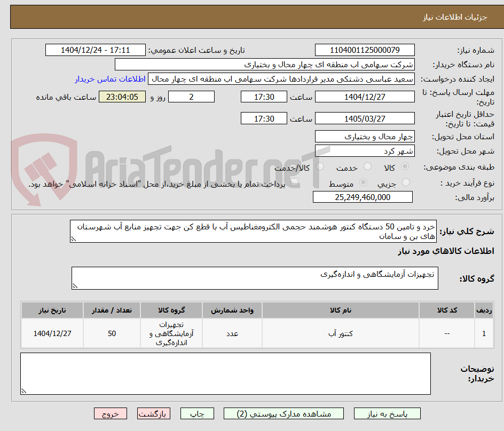Open مشاهده مدارک پیوستی (2) attachments
Image resolution: width=504 pixels, height=431 pixels.
(x=283, y=413)
